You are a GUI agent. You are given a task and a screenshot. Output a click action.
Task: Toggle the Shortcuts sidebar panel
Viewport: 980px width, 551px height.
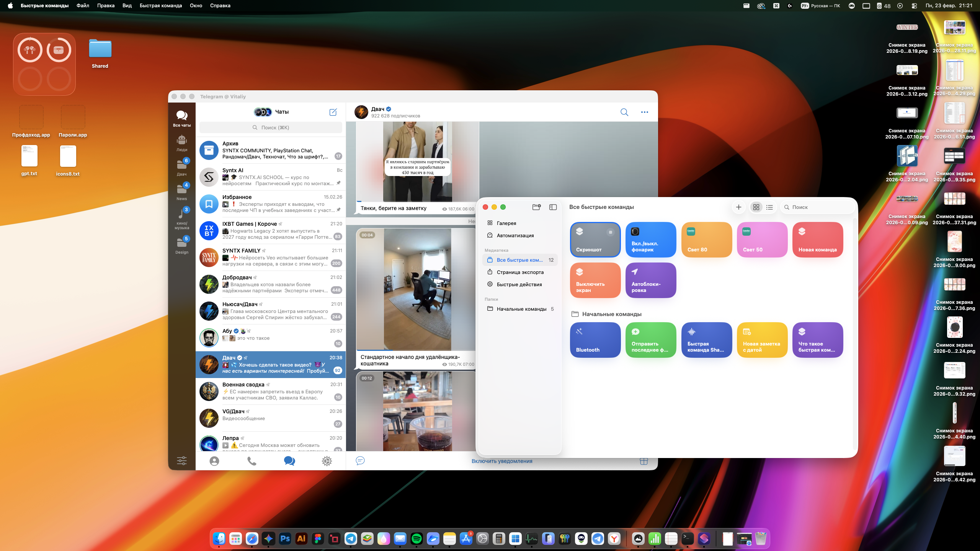pos(553,207)
